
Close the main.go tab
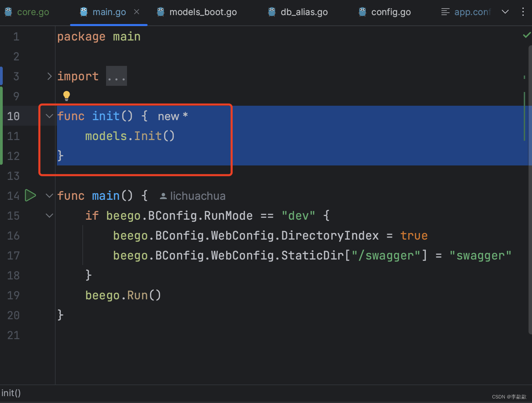[137, 11]
